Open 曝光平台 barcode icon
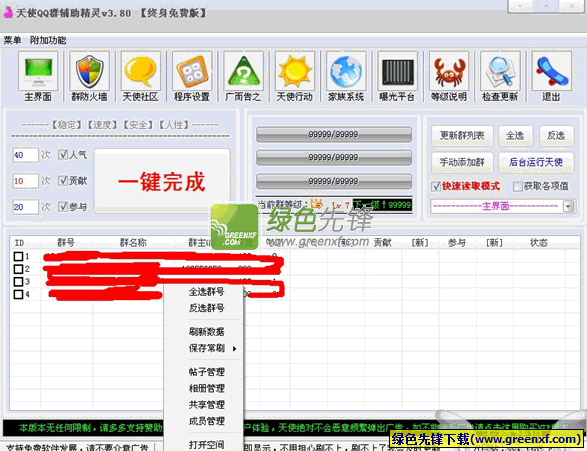Viewport: 587px width, 451px height. click(398, 71)
